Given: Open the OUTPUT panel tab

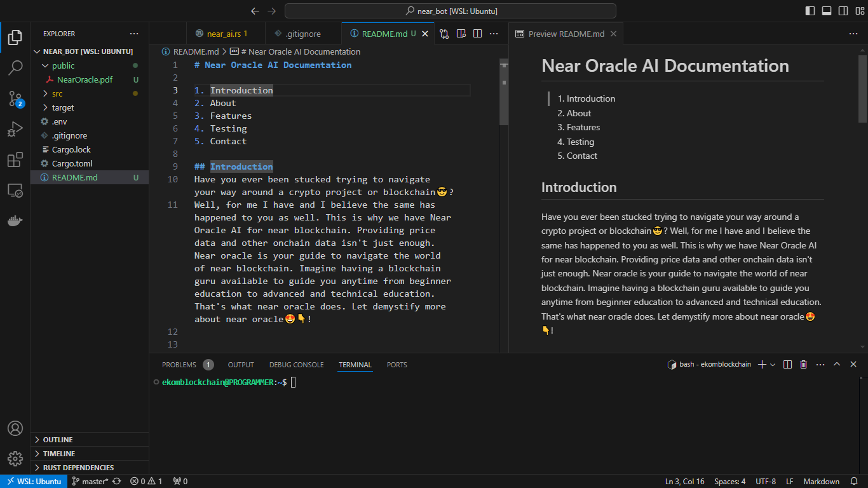Looking at the screenshot, I should pos(241,365).
